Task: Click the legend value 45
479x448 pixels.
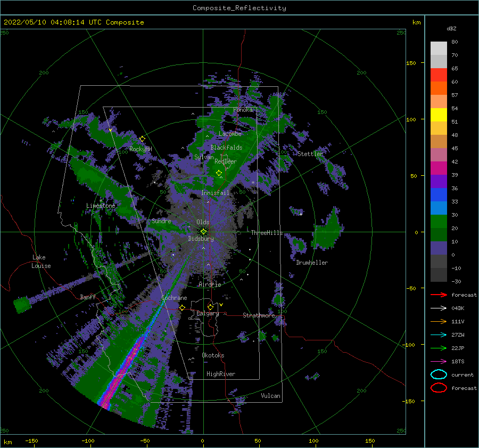Action: [455, 148]
